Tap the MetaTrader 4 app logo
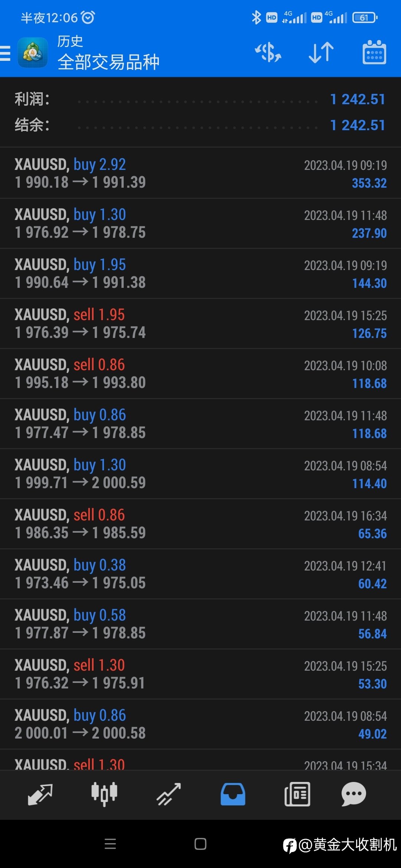401x868 pixels. pos(33,53)
